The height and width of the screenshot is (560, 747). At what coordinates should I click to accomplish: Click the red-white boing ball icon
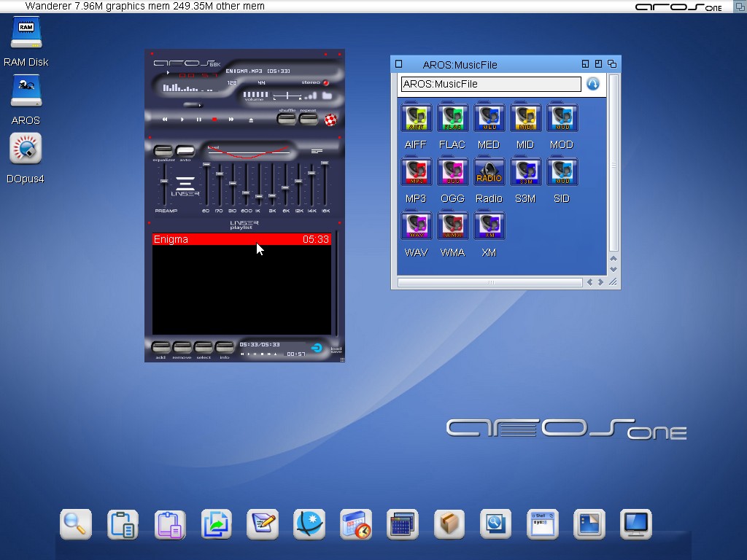330,120
